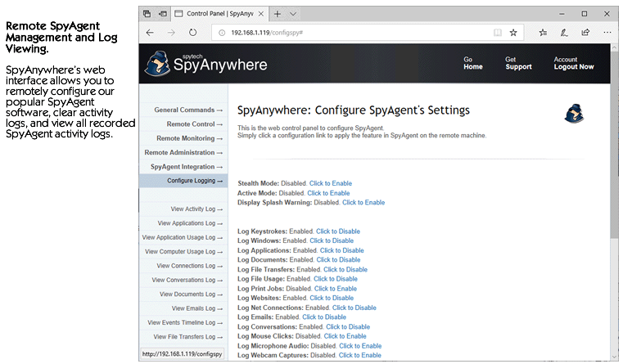Enable Log Webcam Captures link
Screen dimensions: 623x364
point(360,355)
